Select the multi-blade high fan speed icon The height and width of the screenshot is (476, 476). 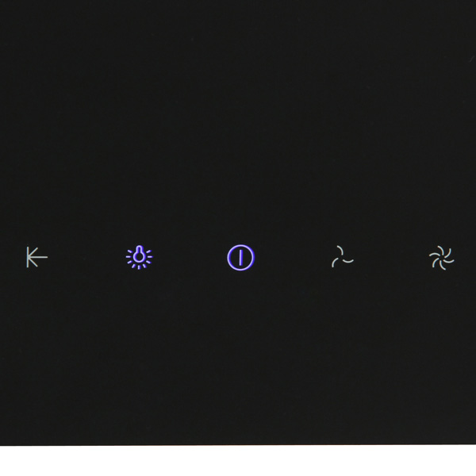click(442, 258)
